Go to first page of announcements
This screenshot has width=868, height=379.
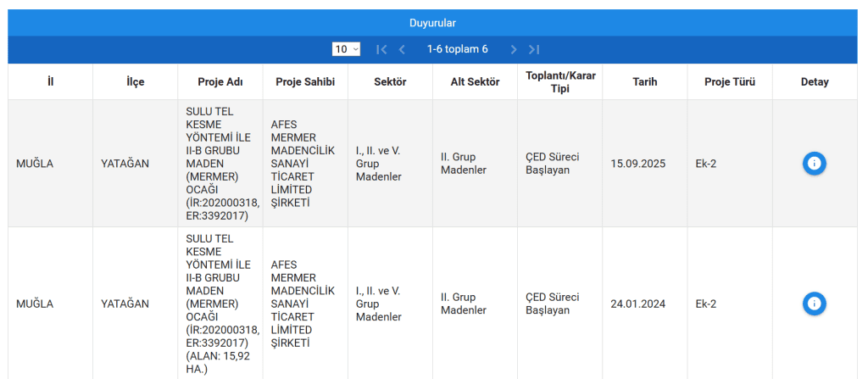click(381, 49)
